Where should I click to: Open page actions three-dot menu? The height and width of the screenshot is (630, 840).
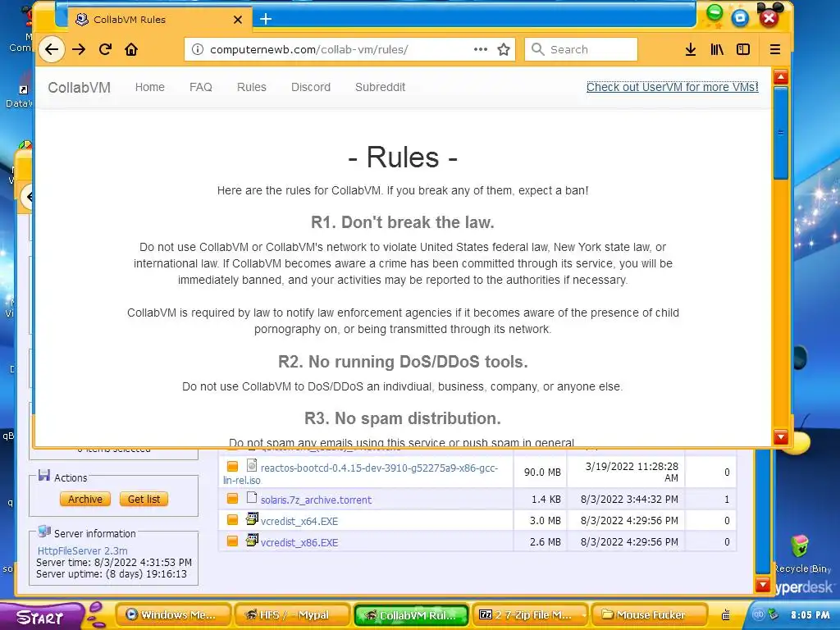(x=481, y=49)
